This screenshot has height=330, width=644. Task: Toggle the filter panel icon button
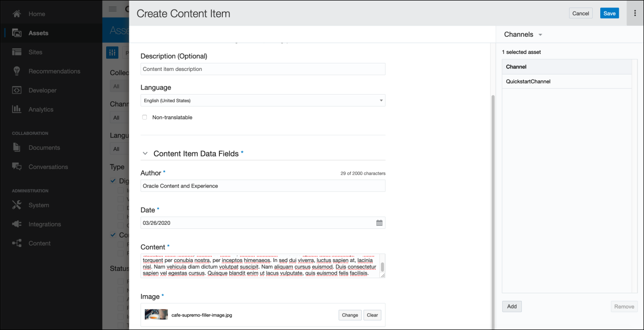click(x=112, y=52)
